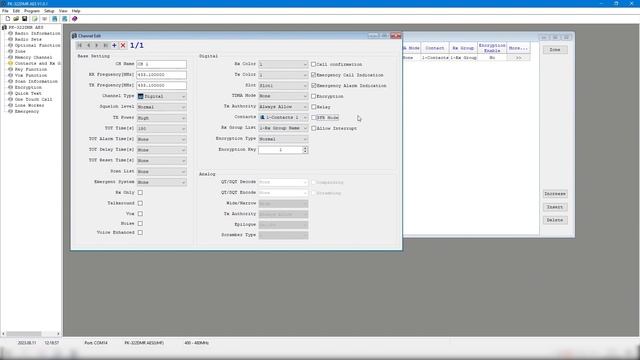Click the CH Name input field
Viewport: 640px width, 360px height.
click(162, 64)
